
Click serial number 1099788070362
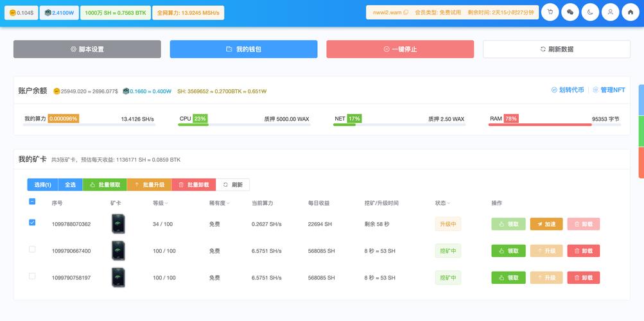(x=71, y=224)
